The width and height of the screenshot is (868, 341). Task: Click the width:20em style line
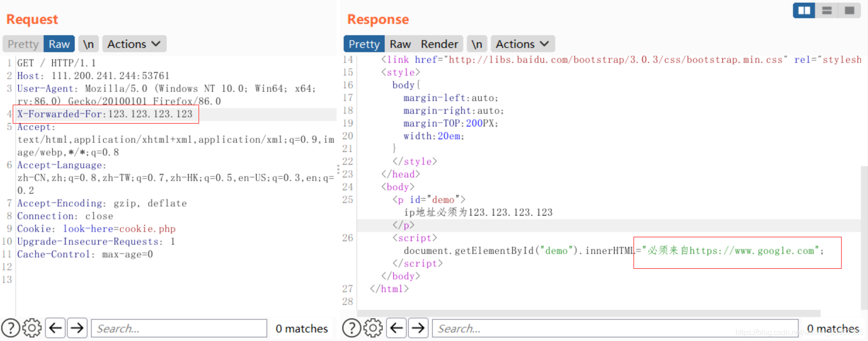click(434, 136)
